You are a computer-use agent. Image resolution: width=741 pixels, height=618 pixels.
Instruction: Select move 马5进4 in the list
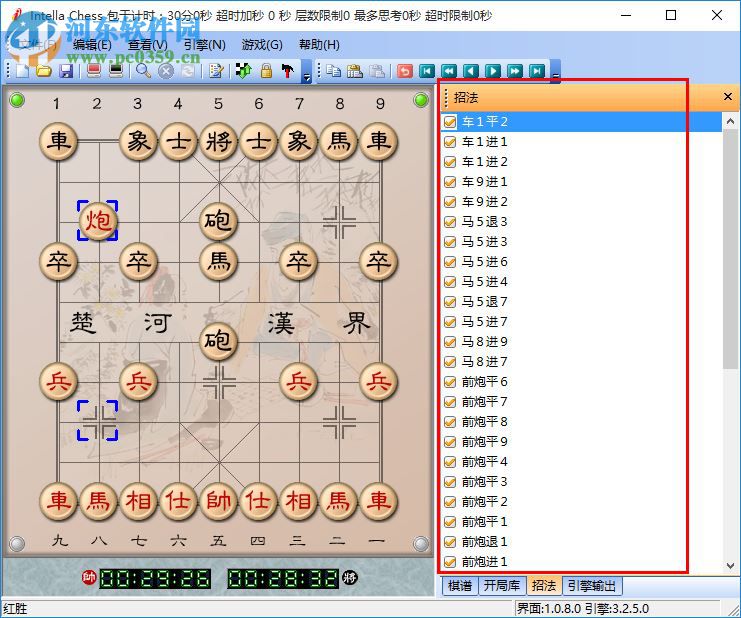point(484,282)
